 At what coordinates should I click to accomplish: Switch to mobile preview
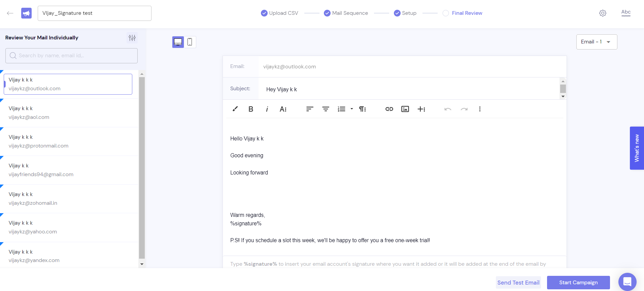(190, 42)
